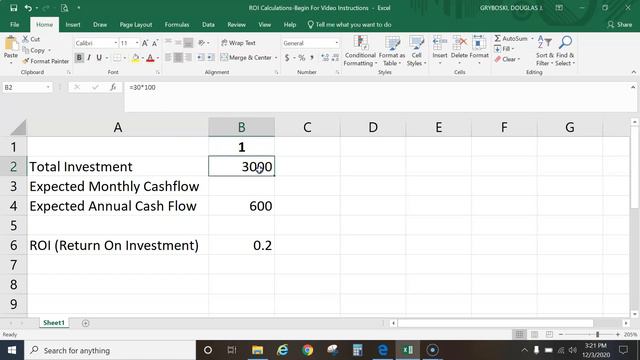Click Merge & Center button

pyautogui.click(x=246, y=58)
